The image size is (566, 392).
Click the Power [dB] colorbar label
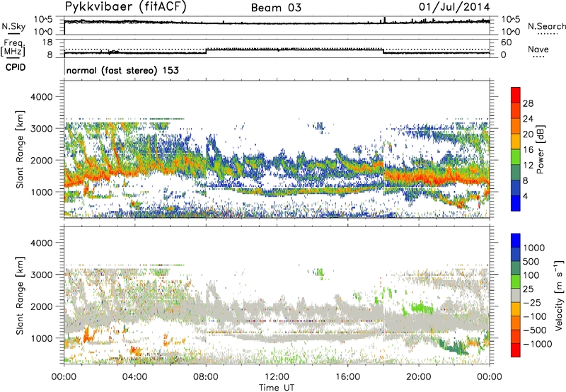pos(541,149)
